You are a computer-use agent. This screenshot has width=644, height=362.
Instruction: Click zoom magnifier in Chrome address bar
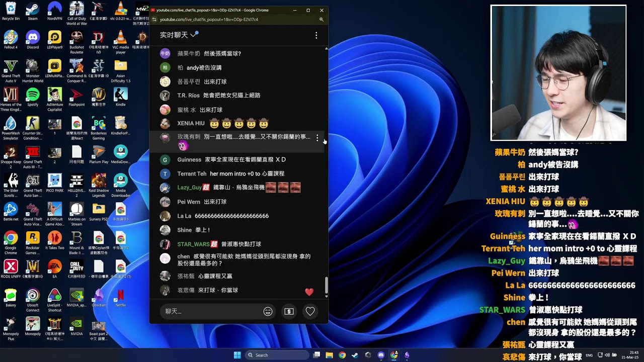click(x=321, y=20)
